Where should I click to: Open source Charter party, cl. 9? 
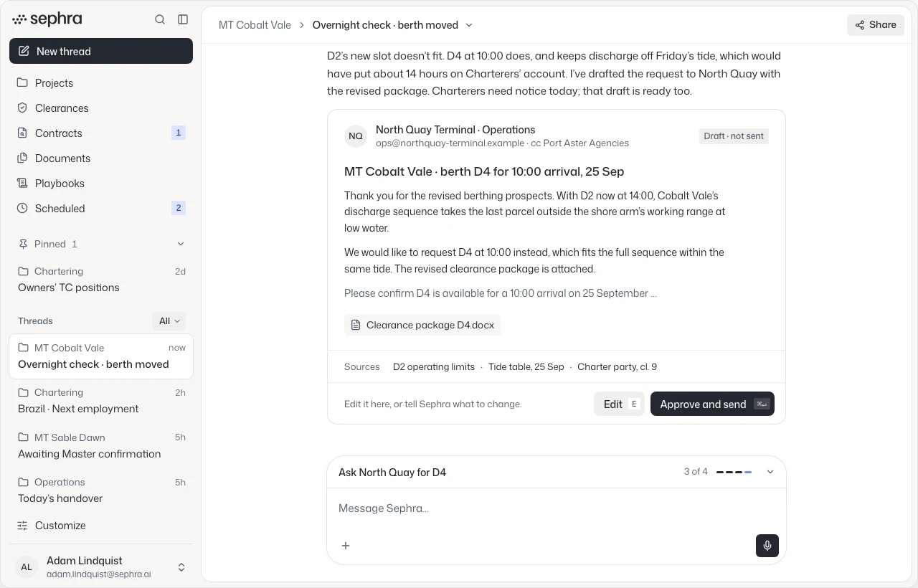[617, 367]
